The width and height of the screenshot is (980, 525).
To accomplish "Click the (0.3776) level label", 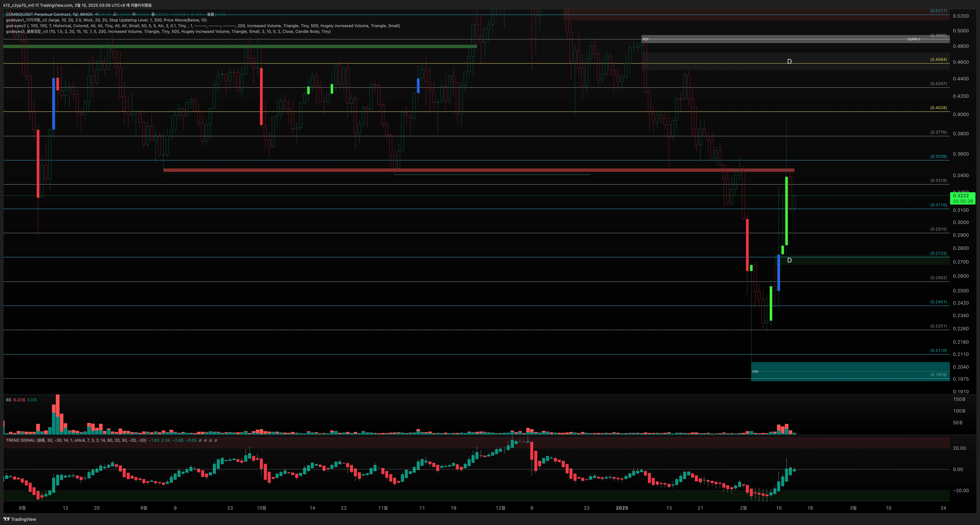I will (x=939, y=132).
